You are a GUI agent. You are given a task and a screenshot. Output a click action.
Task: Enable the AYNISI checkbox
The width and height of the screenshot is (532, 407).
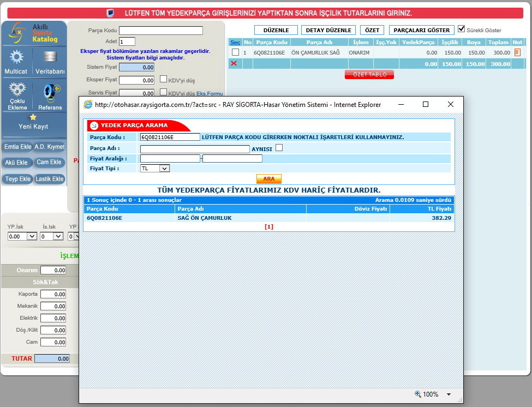pos(279,148)
